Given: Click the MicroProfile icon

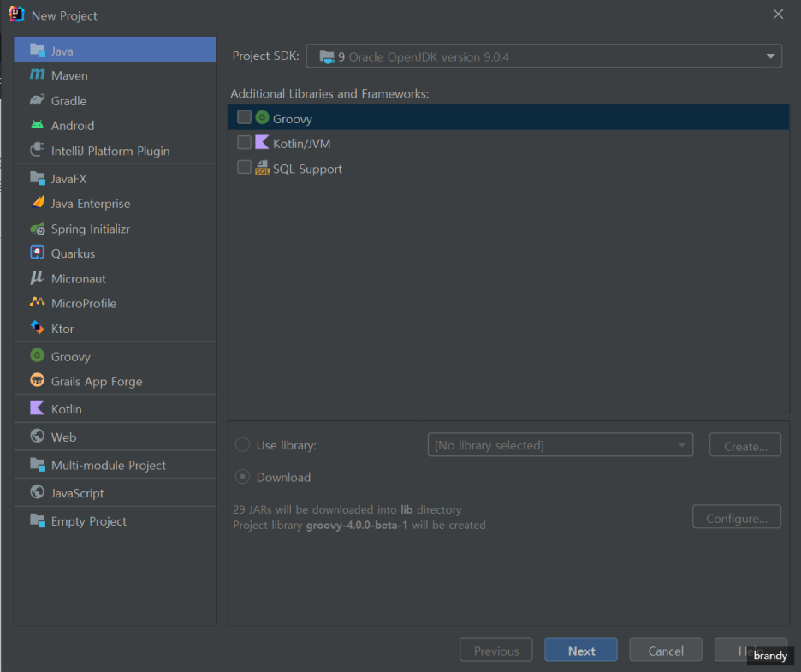Looking at the screenshot, I should click(x=38, y=302).
